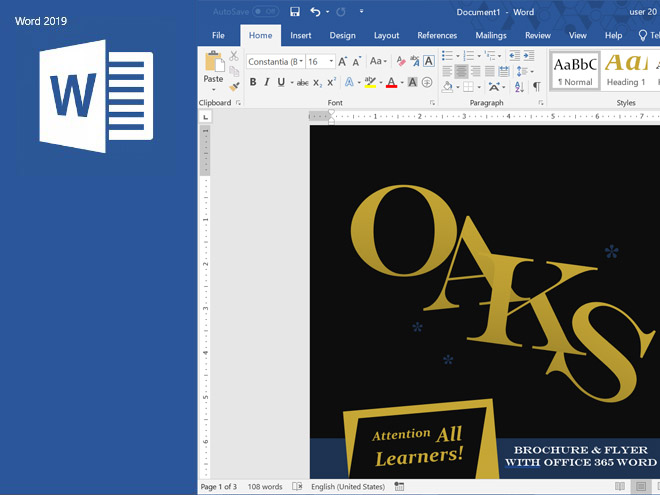Toggle the AutoSave switch
660x495 pixels.
[265, 12]
